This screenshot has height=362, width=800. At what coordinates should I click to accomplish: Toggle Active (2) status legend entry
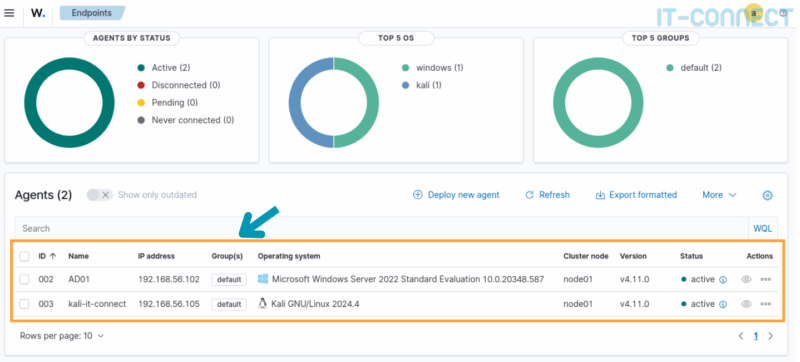(164, 68)
